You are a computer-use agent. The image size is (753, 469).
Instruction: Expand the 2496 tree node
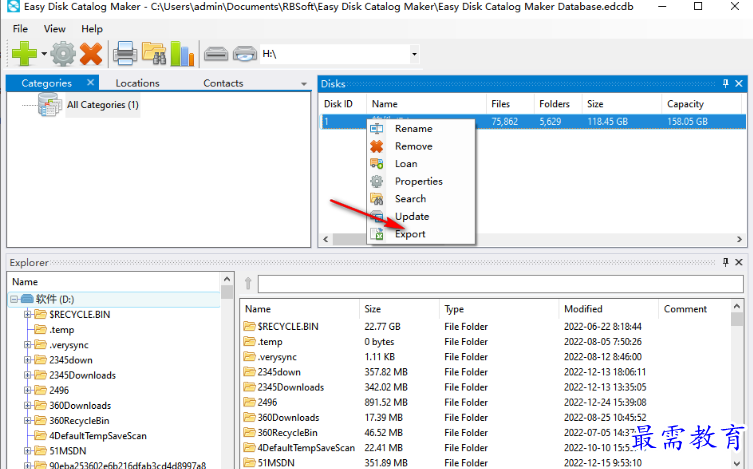pos(27,390)
